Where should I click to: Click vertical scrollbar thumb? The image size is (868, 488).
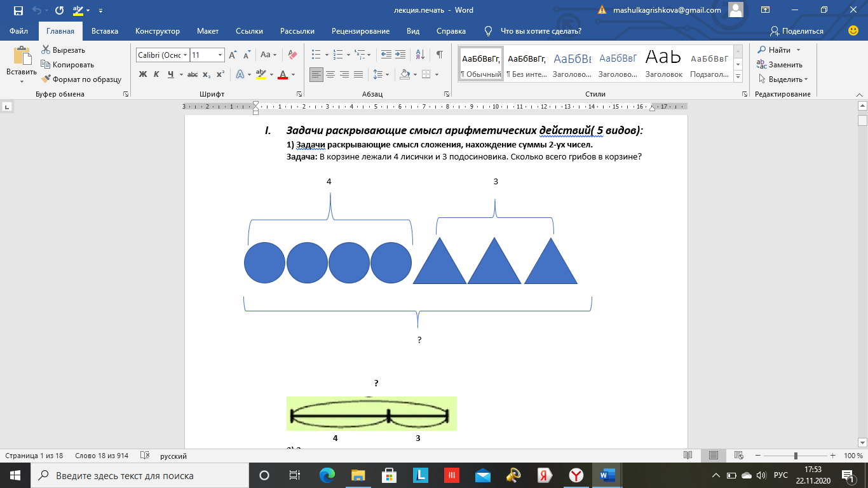(862, 120)
